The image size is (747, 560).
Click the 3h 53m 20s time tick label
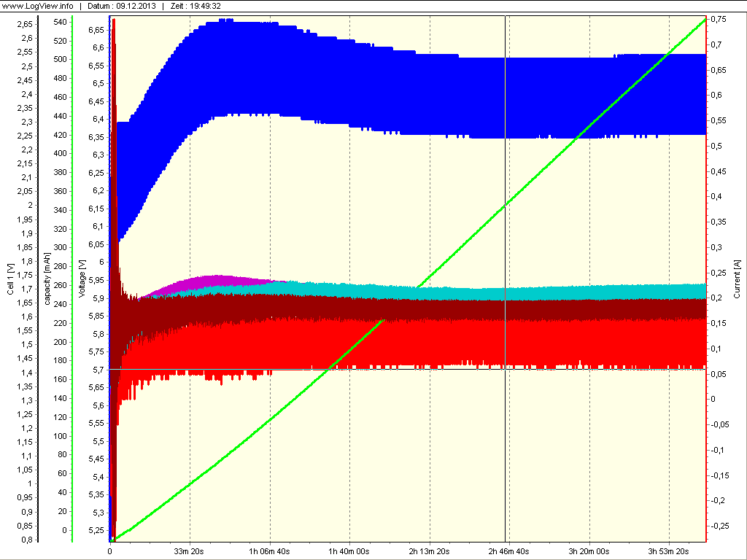tap(669, 551)
